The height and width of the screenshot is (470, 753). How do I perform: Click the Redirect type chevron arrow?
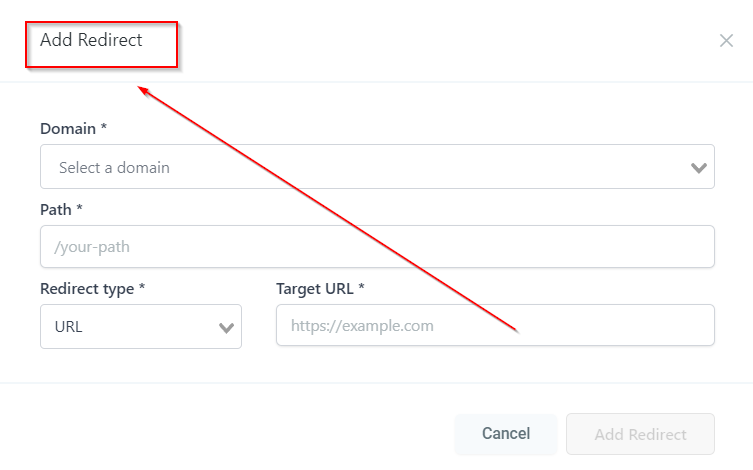(226, 327)
